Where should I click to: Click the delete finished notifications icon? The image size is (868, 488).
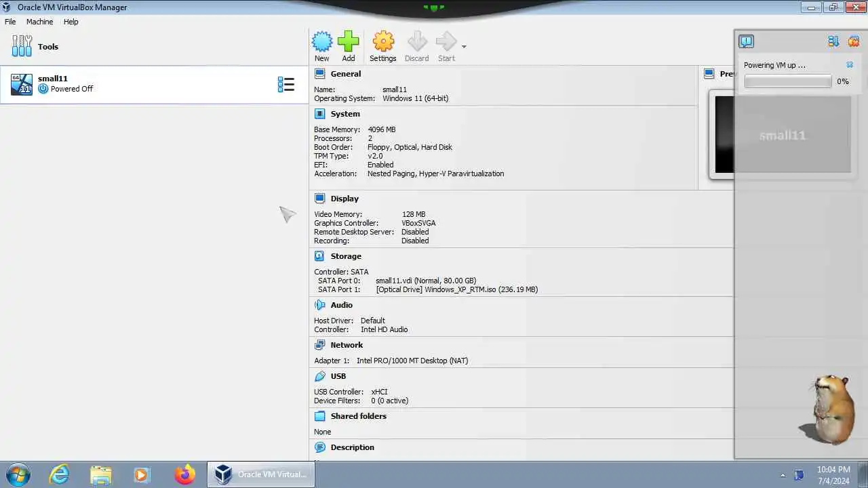[x=854, y=41]
